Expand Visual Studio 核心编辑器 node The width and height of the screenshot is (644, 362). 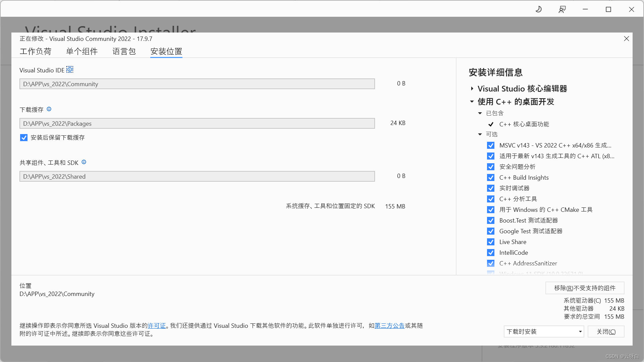pos(472,89)
